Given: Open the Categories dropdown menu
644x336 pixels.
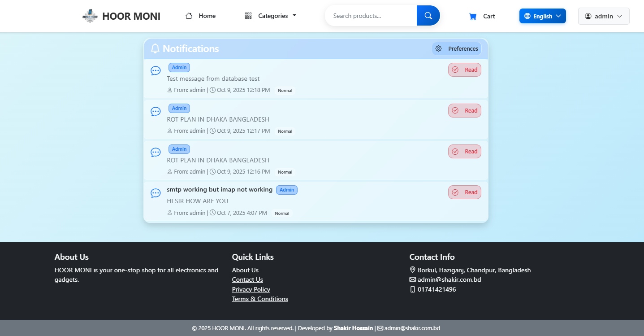Looking at the screenshot, I should tap(271, 16).
